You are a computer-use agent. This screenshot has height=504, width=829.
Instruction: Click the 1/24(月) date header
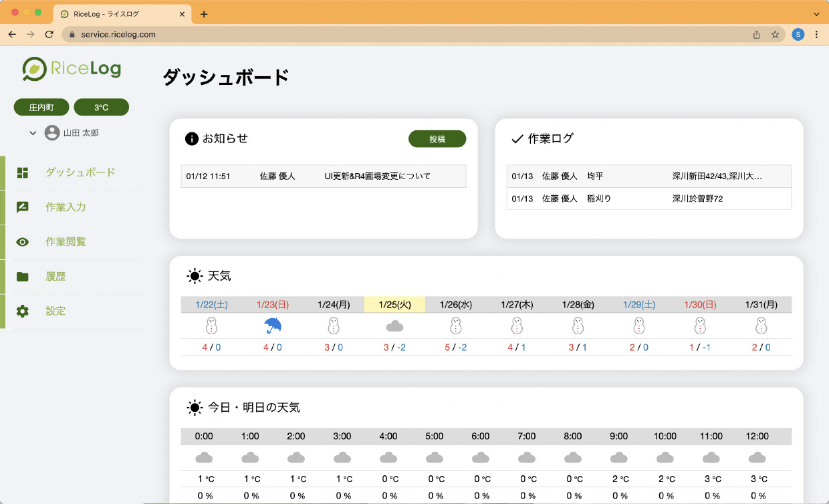click(334, 304)
